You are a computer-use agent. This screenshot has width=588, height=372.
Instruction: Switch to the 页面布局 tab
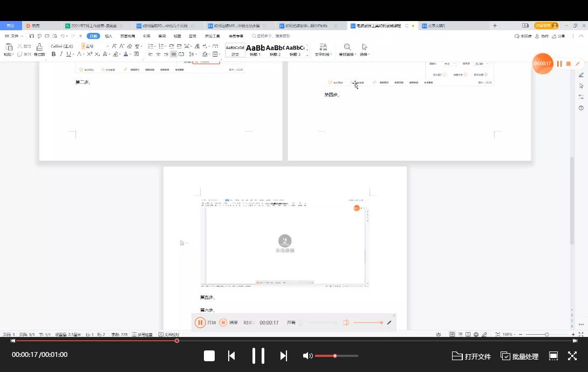coord(127,36)
